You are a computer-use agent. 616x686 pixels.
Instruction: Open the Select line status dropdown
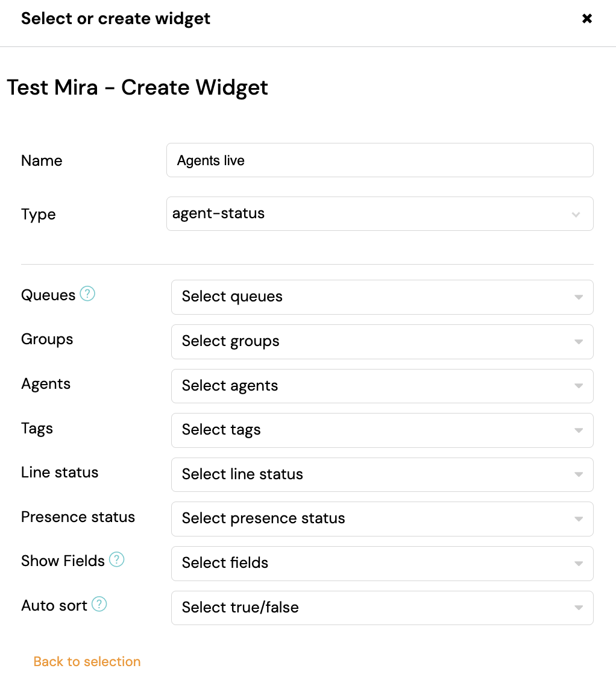point(382,474)
